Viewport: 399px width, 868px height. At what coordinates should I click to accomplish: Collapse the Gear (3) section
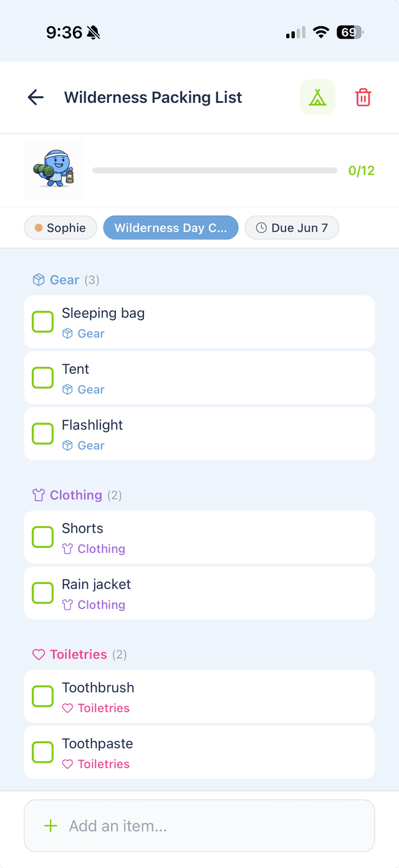coord(65,280)
